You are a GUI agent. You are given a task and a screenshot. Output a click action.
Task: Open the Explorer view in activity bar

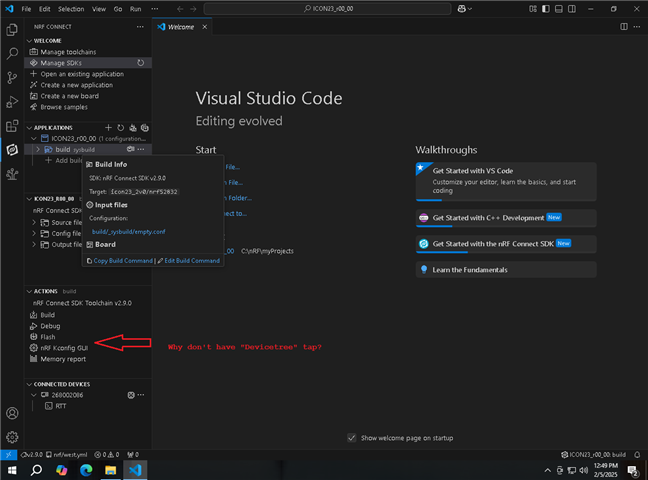click(12, 30)
